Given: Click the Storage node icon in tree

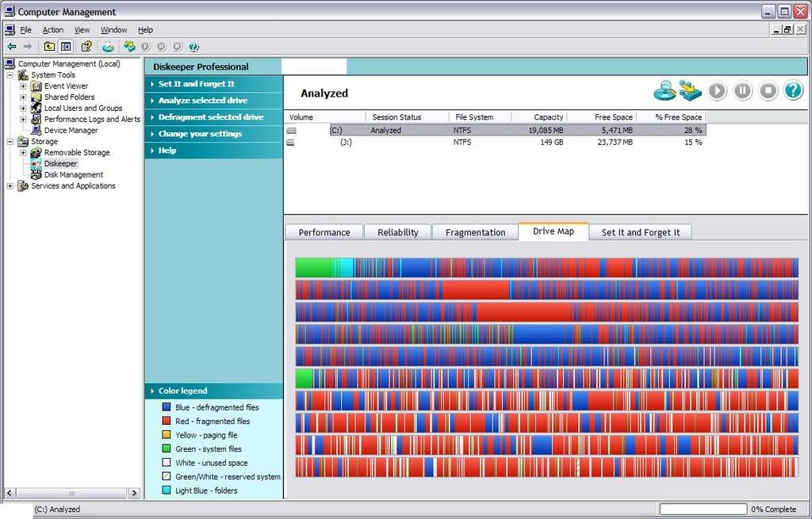Looking at the screenshot, I should [x=23, y=141].
